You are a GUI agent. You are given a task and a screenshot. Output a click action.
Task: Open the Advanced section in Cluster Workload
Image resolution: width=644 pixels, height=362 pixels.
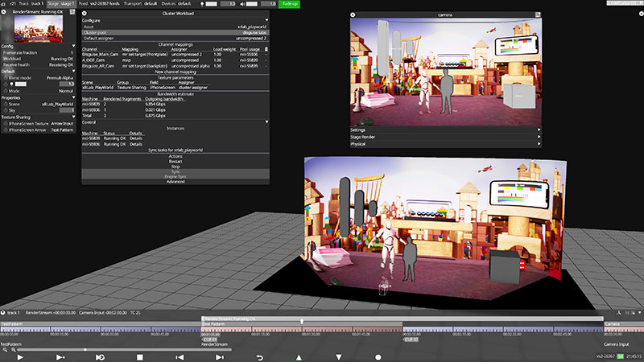[175, 182]
